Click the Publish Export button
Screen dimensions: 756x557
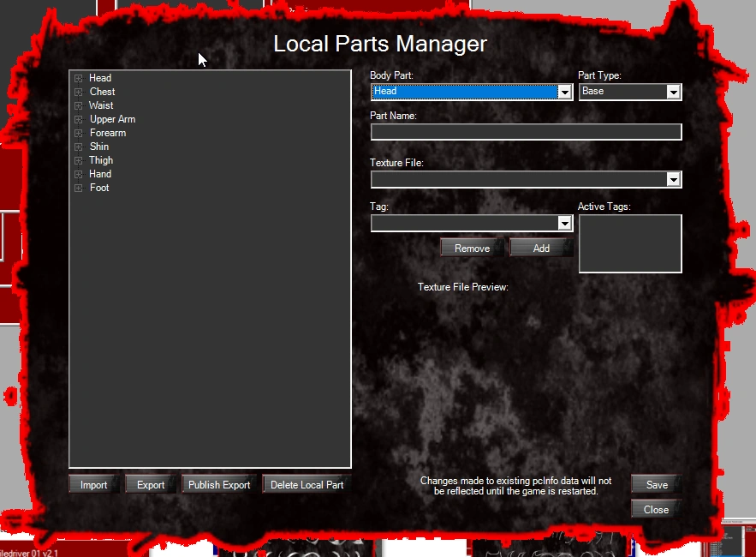click(x=218, y=483)
